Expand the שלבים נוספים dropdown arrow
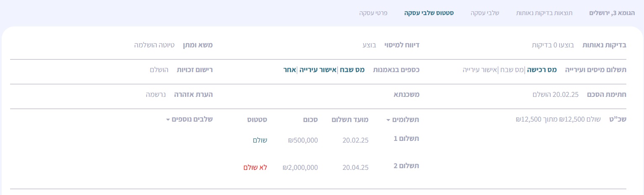The image size is (644, 195). click(168, 120)
